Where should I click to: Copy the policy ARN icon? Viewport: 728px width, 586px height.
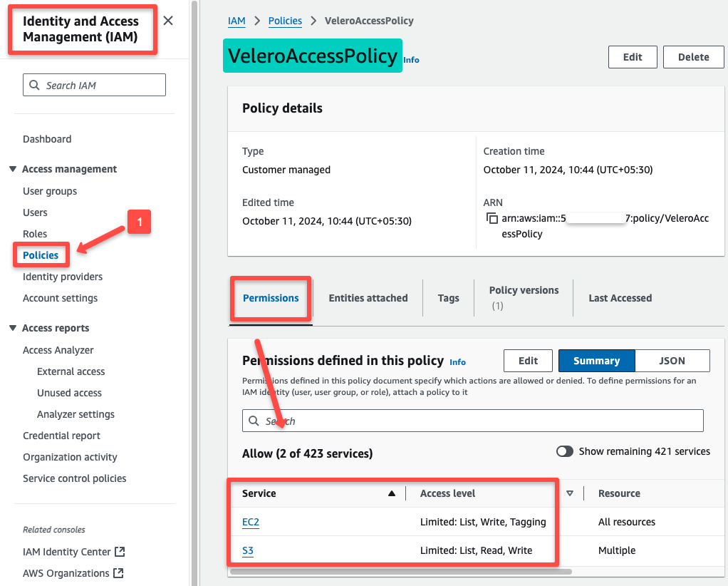[x=492, y=218]
